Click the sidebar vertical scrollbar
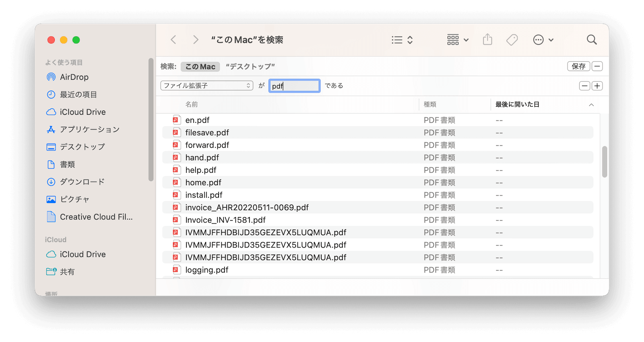 (151, 120)
